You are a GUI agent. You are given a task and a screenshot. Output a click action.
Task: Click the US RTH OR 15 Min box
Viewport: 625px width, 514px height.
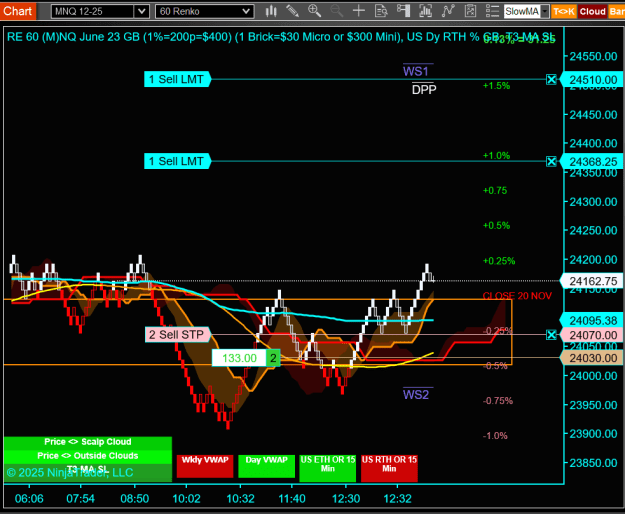[389, 468]
